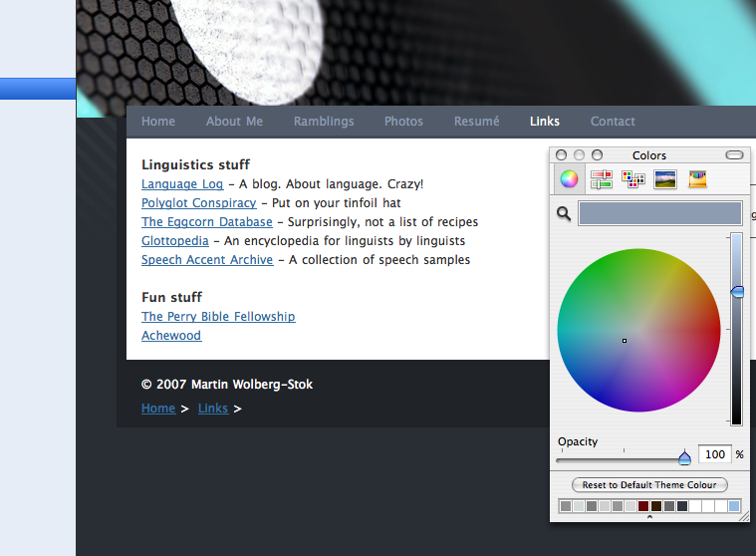Click the Fun stuff heading
The image size is (756, 556).
tap(171, 297)
